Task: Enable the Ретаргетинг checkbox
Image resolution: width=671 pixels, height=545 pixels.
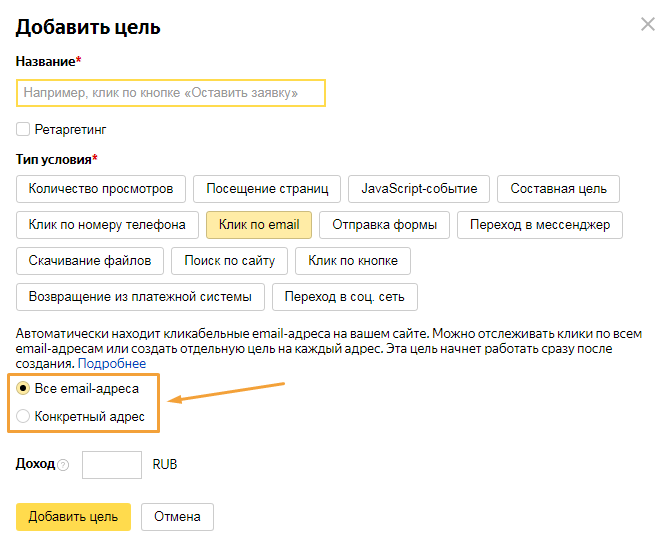Action: [x=23, y=129]
